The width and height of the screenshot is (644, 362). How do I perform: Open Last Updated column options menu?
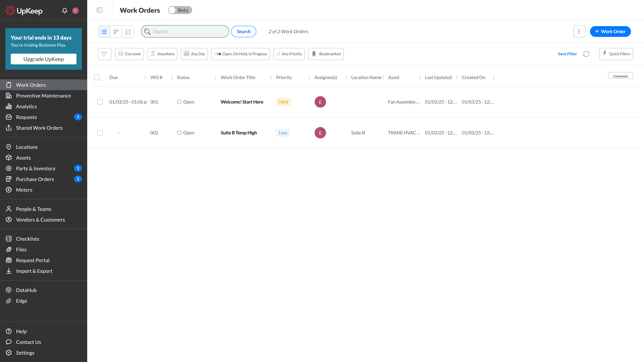point(457,77)
